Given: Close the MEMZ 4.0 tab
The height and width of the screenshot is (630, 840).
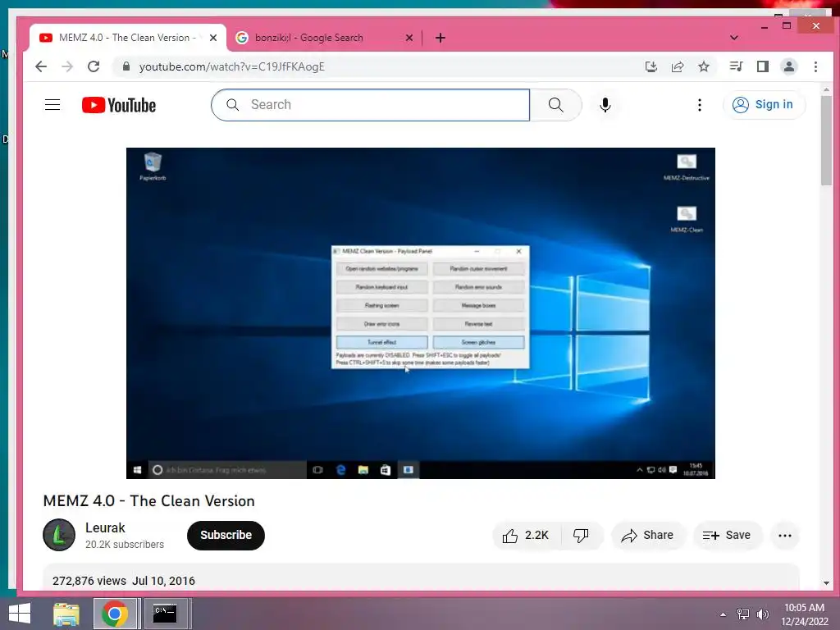Looking at the screenshot, I should tap(213, 38).
